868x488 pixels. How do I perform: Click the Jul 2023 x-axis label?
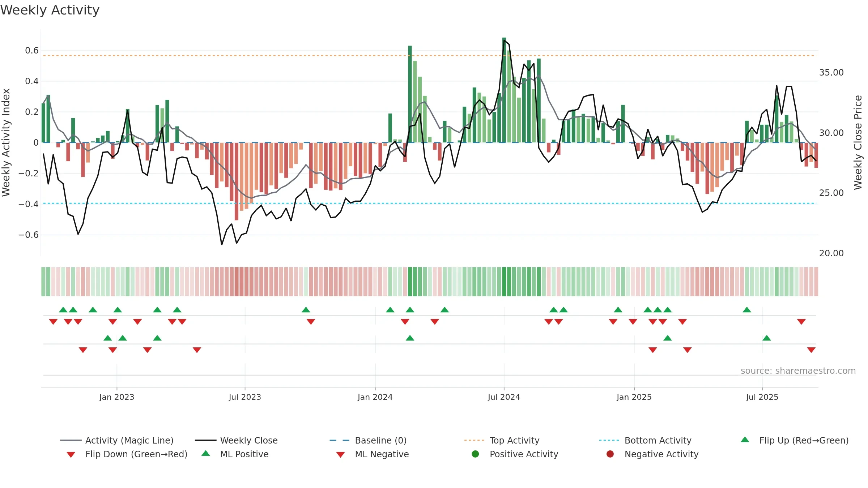(245, 397)
